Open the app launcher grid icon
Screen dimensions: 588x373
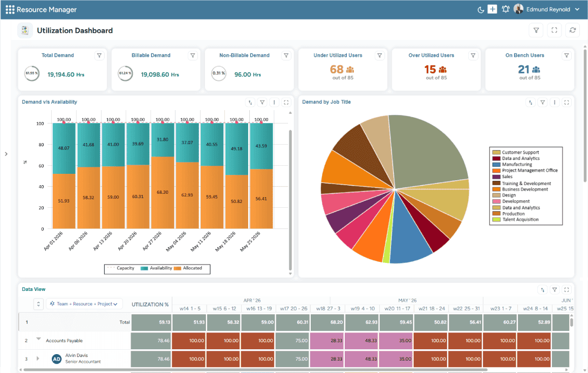point(10,9)
